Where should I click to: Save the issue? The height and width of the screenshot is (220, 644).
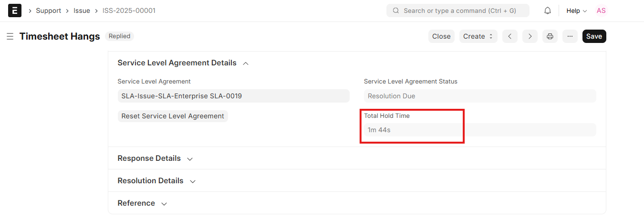point(594,36)
